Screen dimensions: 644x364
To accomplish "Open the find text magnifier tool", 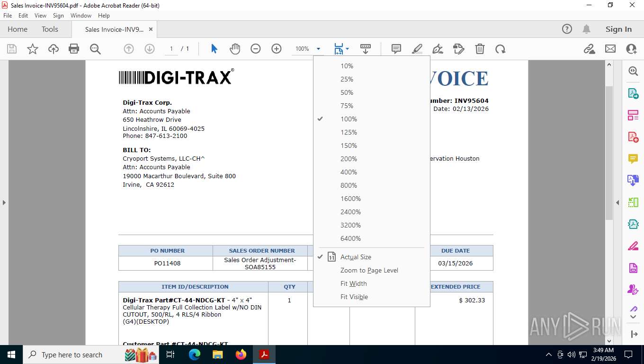I will (x=95, y=49).
